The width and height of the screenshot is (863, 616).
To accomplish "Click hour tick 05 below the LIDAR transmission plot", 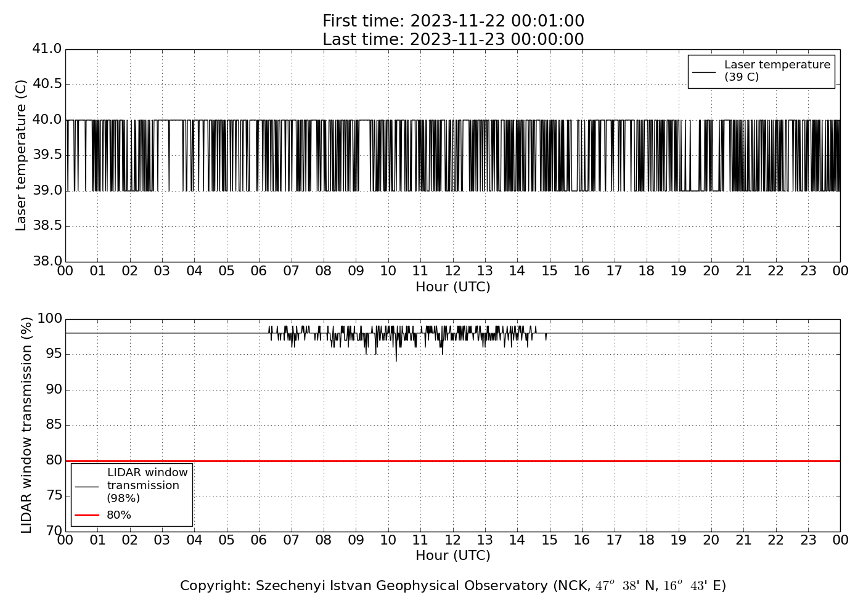I will pos(227,540).
